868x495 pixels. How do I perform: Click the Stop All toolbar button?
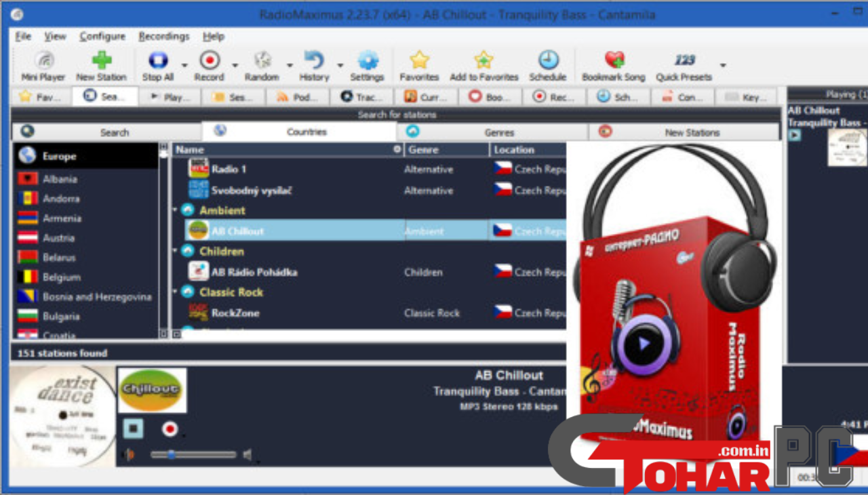coord(157,66)
